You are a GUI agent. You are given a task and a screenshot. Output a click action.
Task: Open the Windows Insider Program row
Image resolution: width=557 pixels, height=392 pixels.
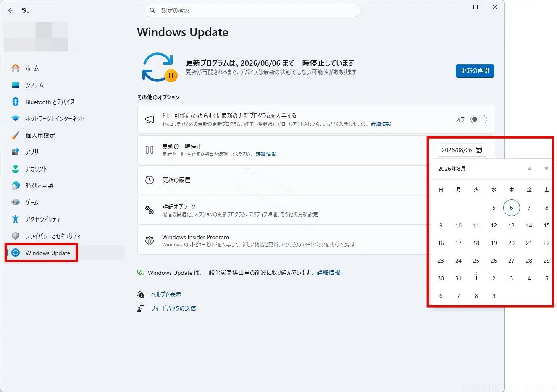(282, 240)
